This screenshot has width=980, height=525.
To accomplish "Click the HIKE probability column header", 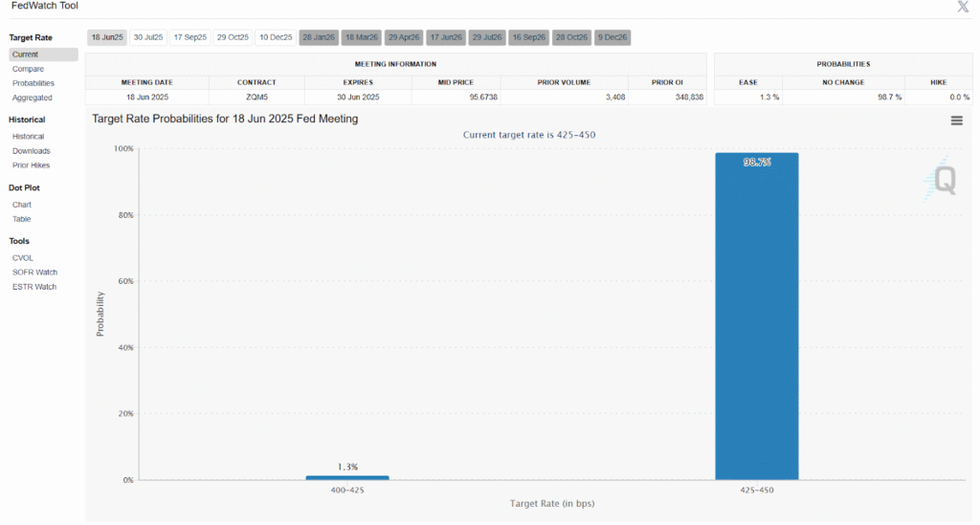I will (x=938, y=82).
